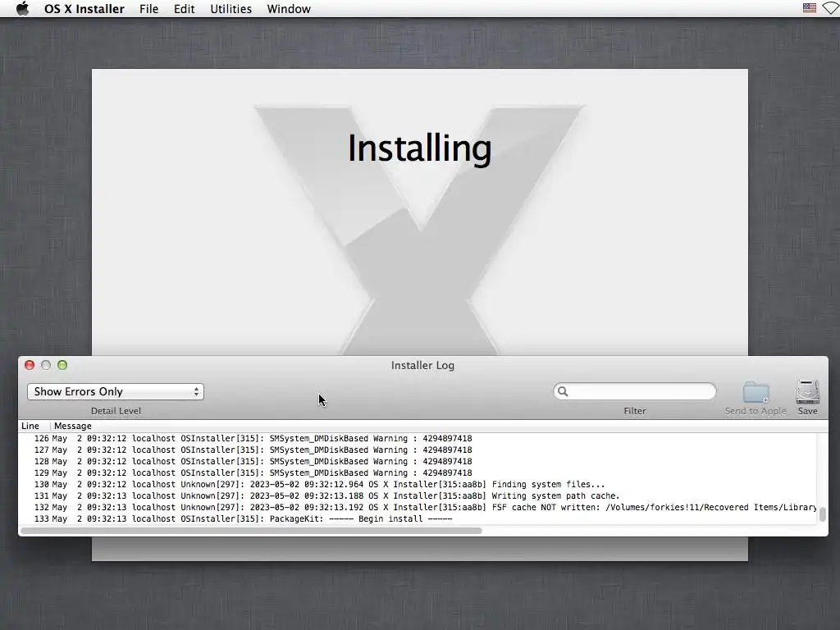Select log line 126
The height and width of the screenshot is (630, 840).
[418, 438]
